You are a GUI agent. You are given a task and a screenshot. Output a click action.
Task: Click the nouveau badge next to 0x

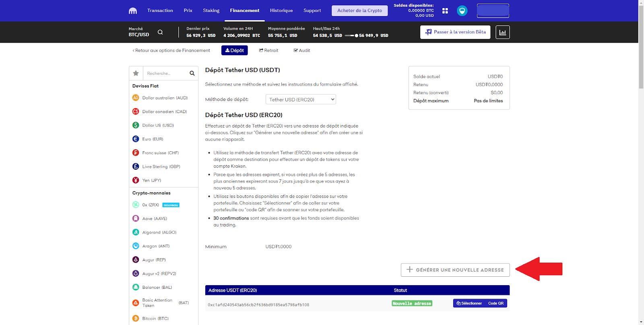(x=171, y=205)
